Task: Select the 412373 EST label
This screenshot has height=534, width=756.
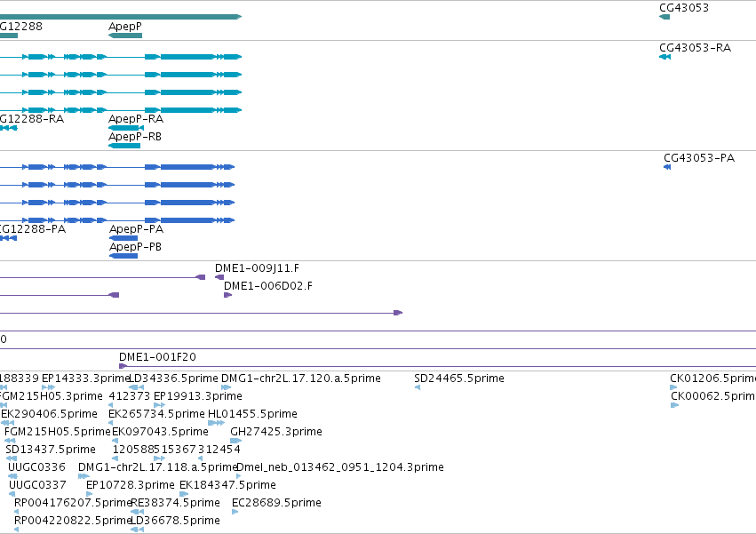Action: pyautogui.click(x=129, y=396)
